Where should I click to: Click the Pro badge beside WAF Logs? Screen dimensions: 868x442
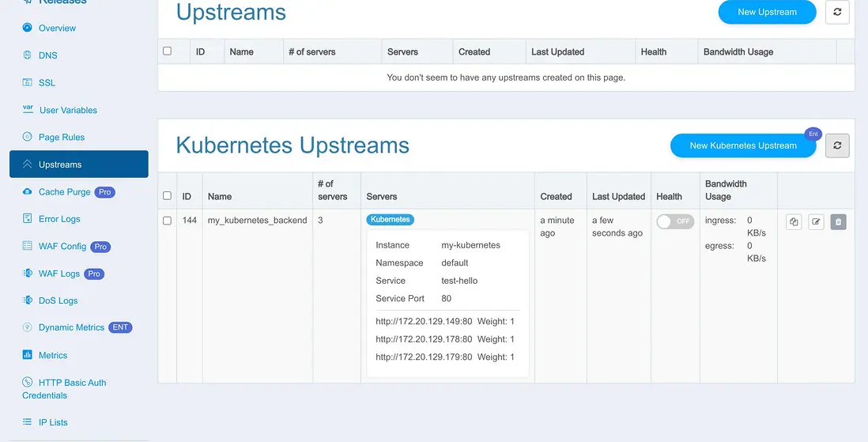pos(94,274)
